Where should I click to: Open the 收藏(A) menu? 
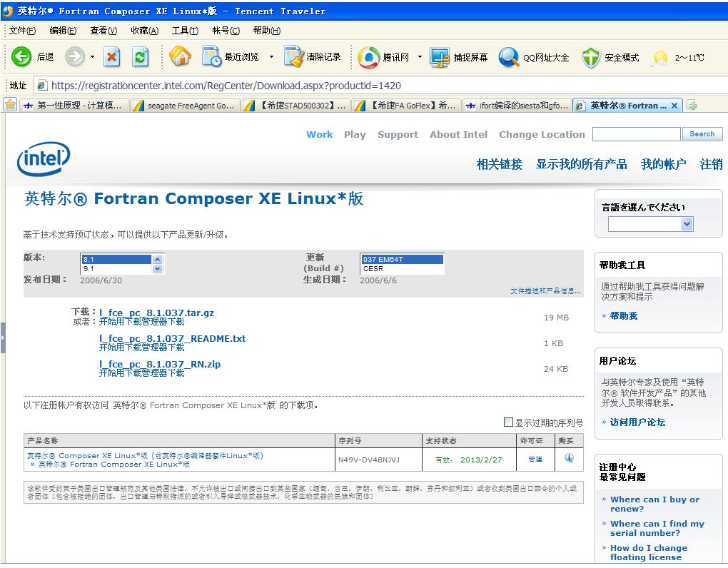coord(144,31)
